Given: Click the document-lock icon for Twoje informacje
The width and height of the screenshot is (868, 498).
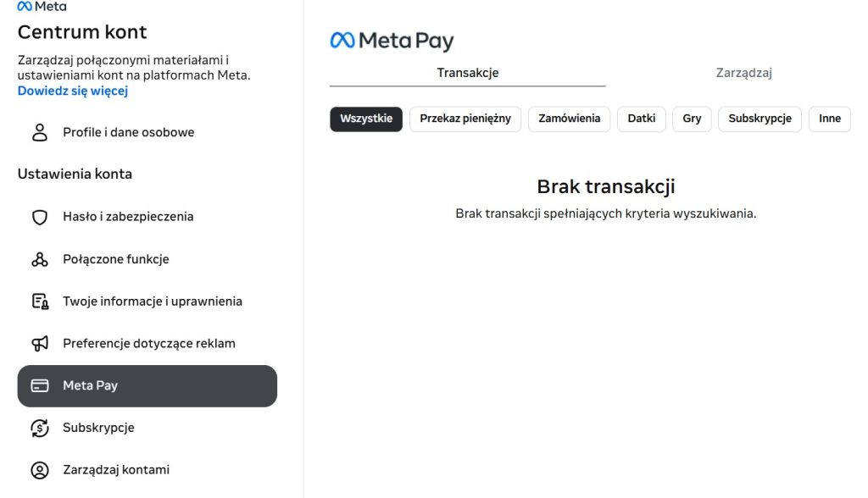Looking at the screenshot, I should point(40,302).
